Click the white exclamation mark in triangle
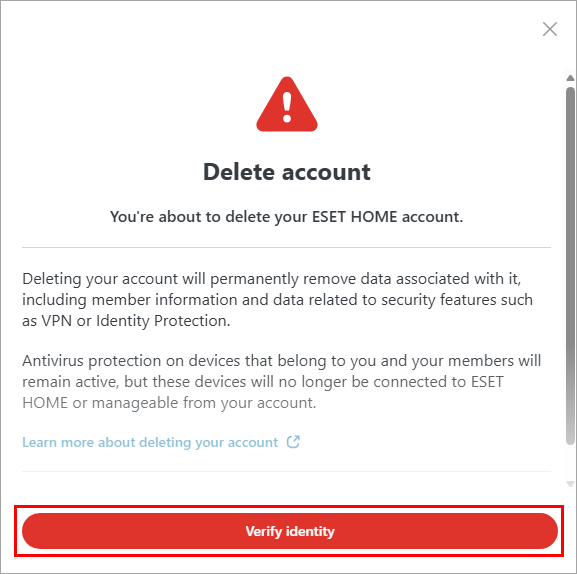Viewport: 577px width, 574px height. pyautogui.click(x=287, y=107)
